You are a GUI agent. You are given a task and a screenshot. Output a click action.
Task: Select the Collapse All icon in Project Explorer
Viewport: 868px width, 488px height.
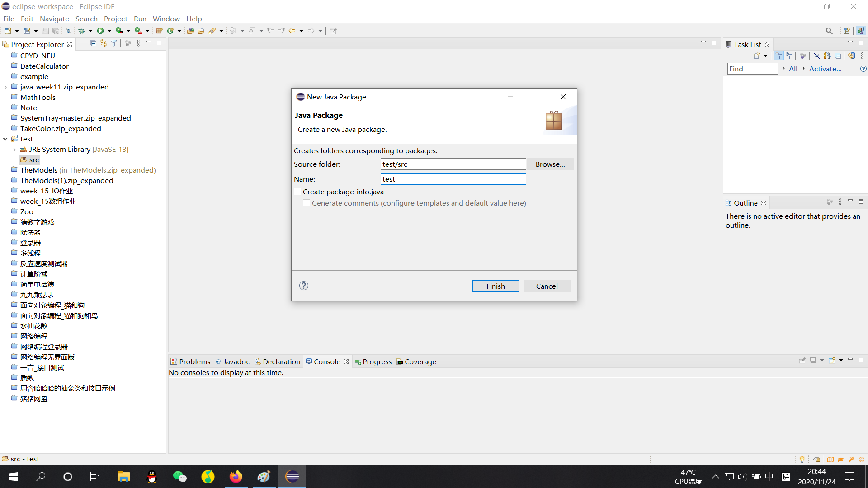click(93, 43)
